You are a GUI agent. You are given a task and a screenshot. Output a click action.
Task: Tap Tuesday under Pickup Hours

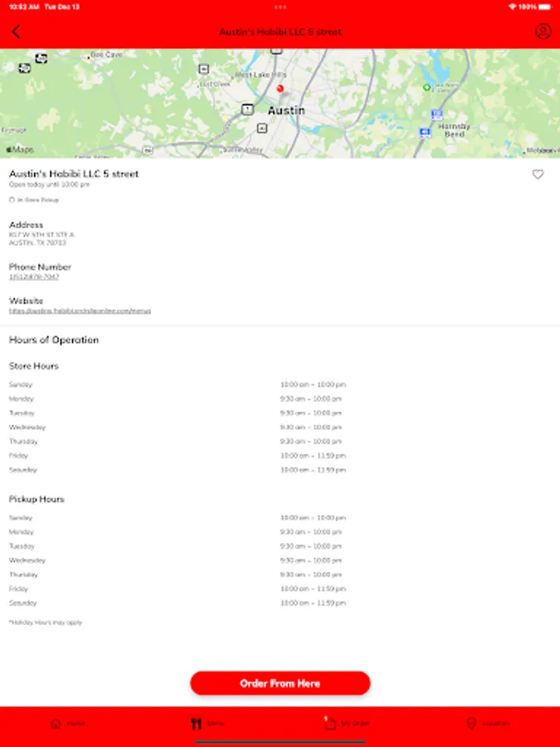22,546
